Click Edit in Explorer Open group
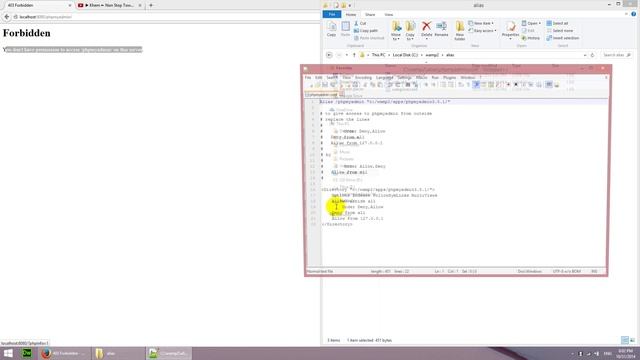This screenshot has height=360, width=640. pos(528,31)
